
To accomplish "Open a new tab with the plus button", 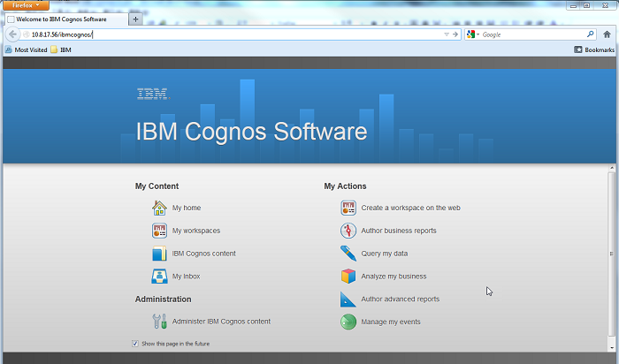I will (135, 19).
